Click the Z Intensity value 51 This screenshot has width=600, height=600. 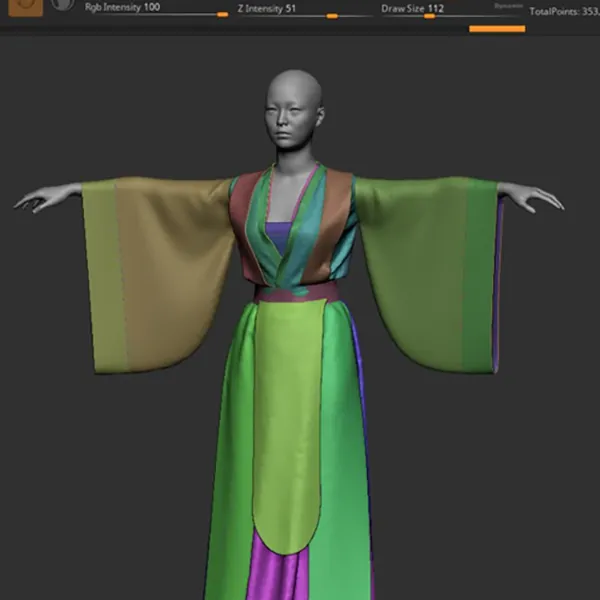[x=291, y=7]
